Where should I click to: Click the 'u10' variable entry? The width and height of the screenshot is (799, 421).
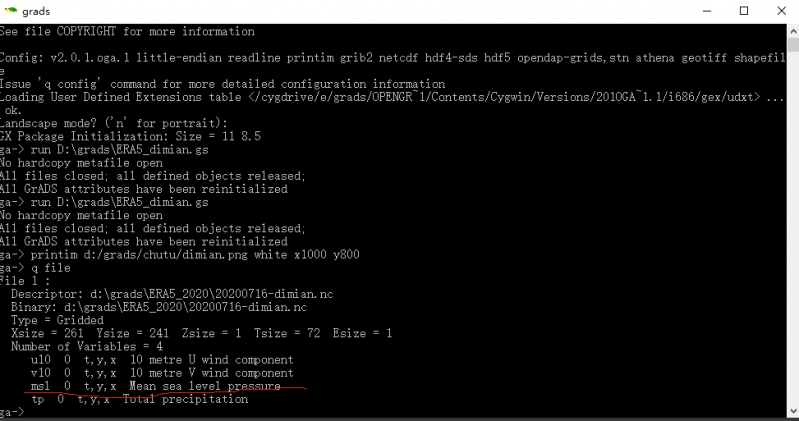pyautogui.click(x=40, y=359)
